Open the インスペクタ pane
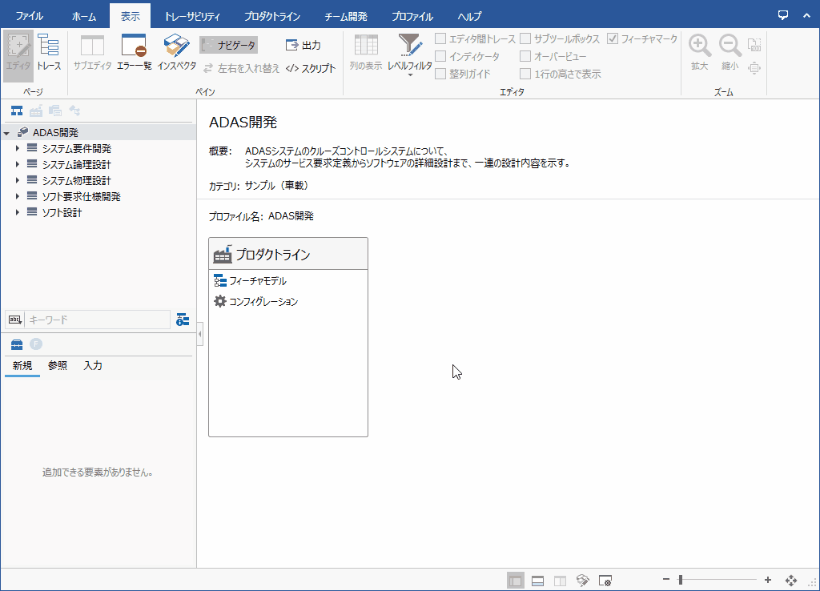This screenshot has width=820, height=591. pyautogui.click(x=175, y=50)
